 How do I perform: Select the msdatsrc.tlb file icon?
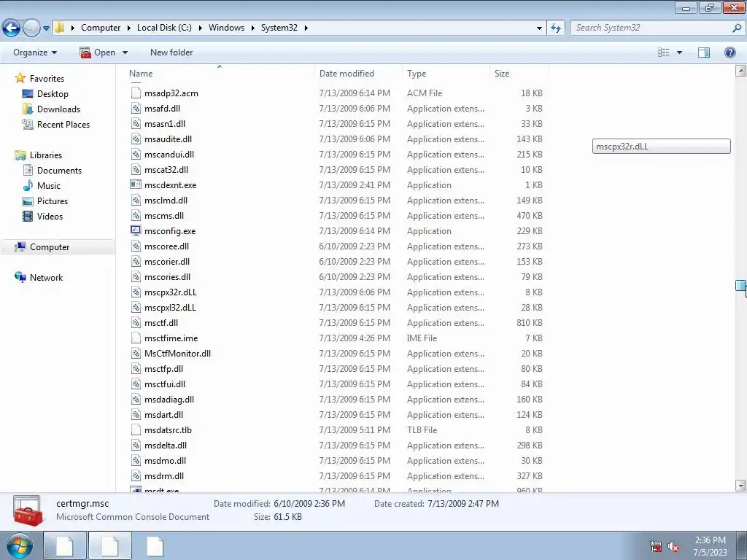[136, 430]
